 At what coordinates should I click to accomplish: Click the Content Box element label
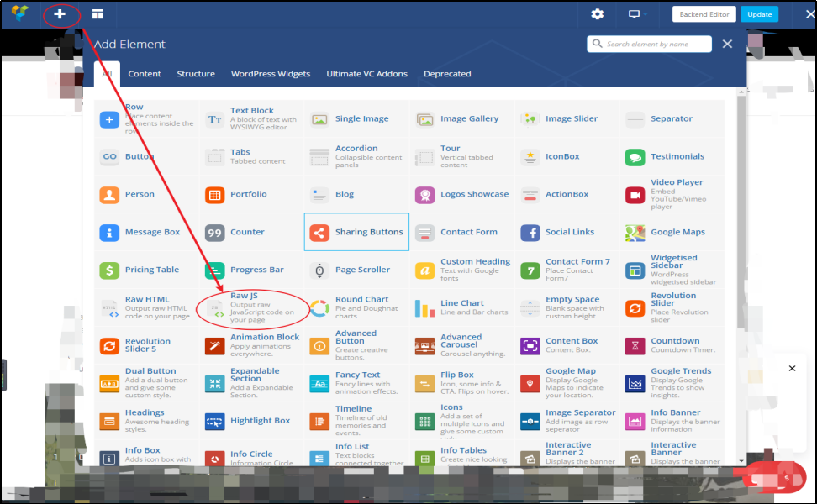(572, 341)
